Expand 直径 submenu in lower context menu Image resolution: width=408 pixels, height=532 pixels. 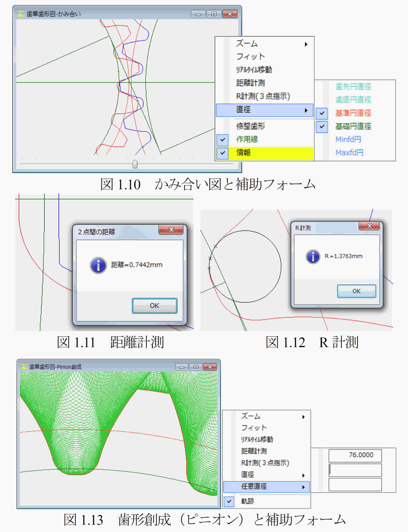click(x=266, y=475)
